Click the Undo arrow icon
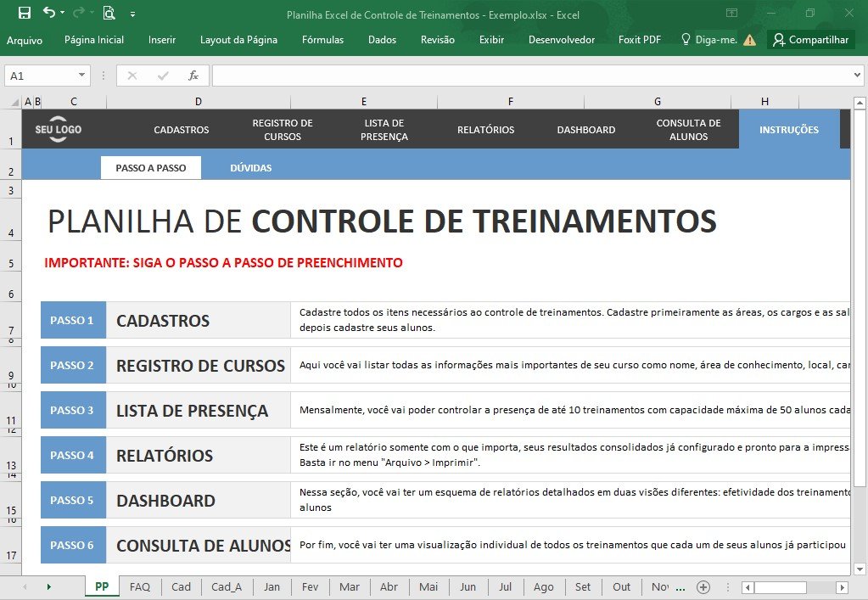868x600 pixels. click(x=48, y=12)
